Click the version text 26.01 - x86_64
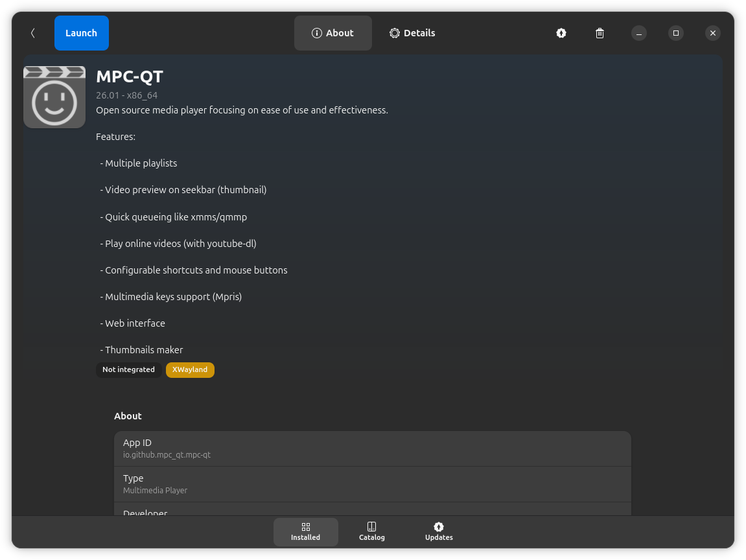This screenshot has width=746, height=560. [126, 95]
